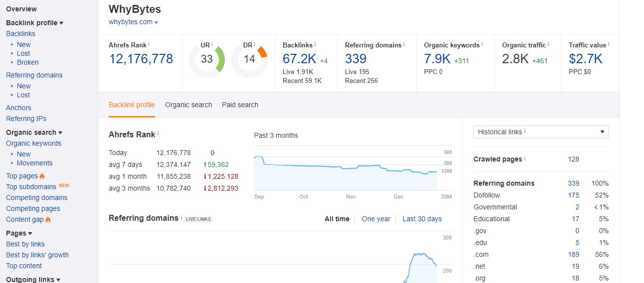Viewport: 644px width, 283px height.
Task: Open the Historical links dropdown
Action: tap(541, 132)
